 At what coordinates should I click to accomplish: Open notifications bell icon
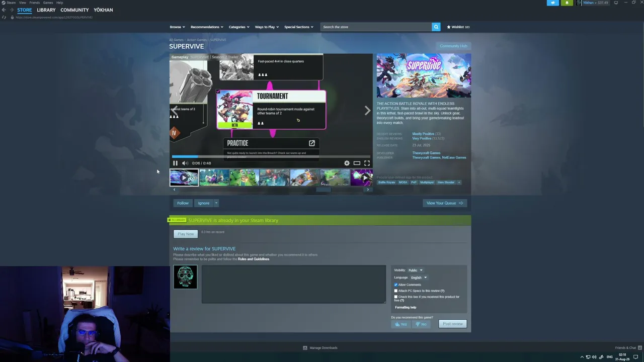567,3
